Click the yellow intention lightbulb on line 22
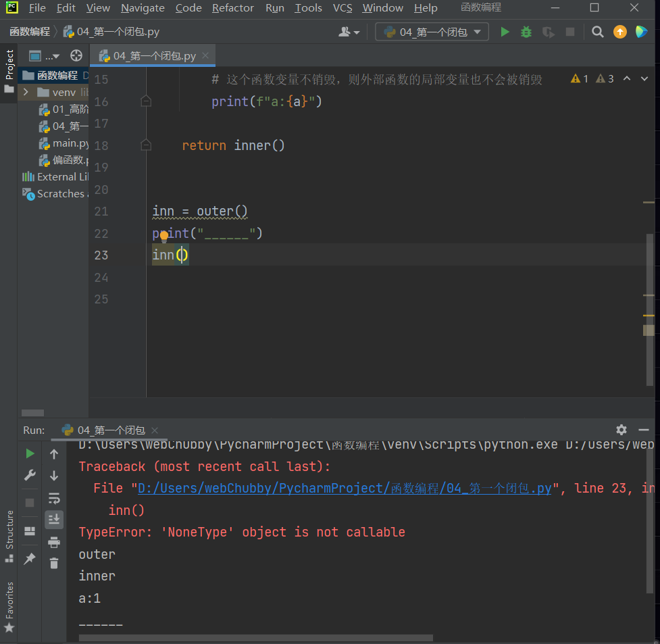The width and height of the screenshot is (660, 644). pyautogui.click(x=164, y=237)
